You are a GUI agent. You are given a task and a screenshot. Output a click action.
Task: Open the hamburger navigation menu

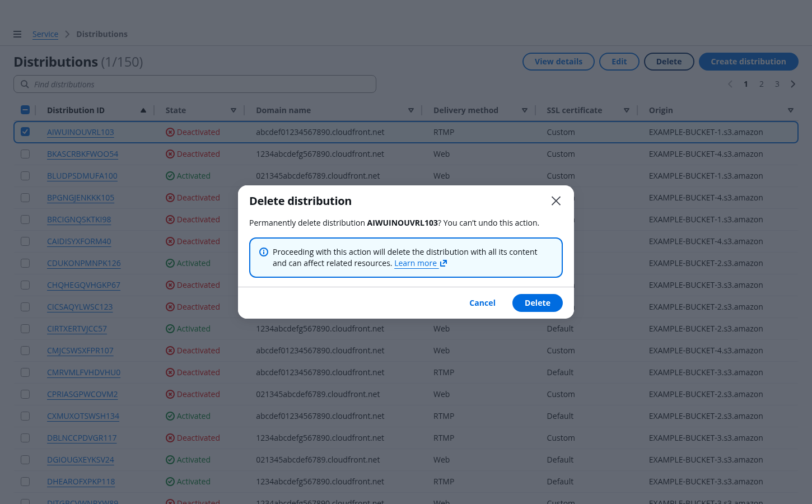tap(17, 34)
